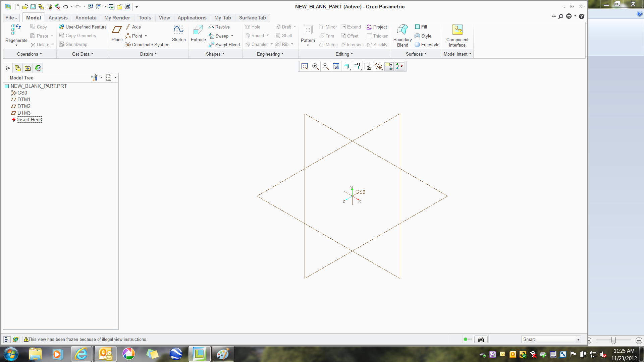
Task: Undo the last action
Action: 65,7
